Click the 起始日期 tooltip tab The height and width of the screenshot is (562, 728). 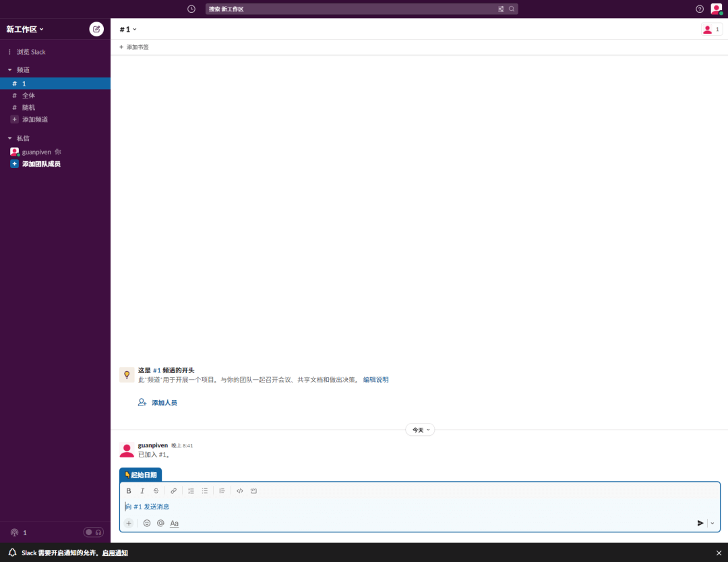coord(141,474)
